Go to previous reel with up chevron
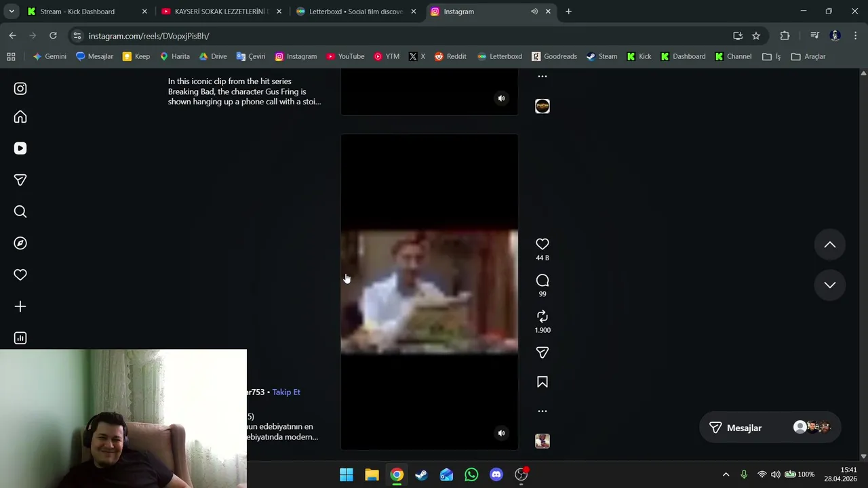 [x=830, y=245]
